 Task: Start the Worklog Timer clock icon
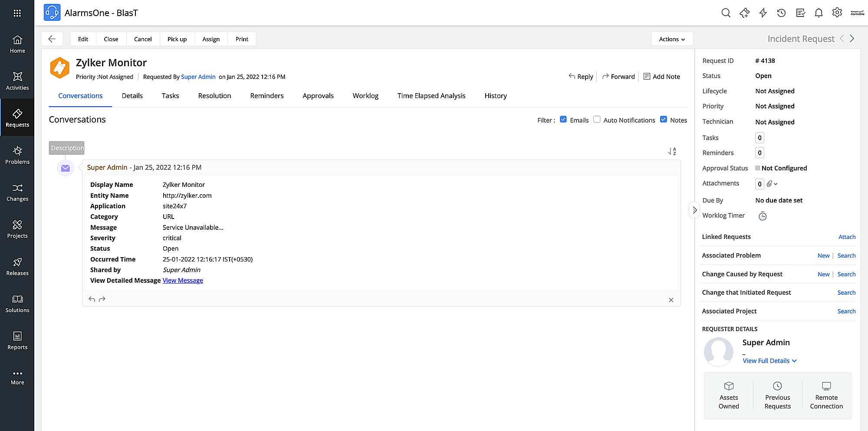763,216
